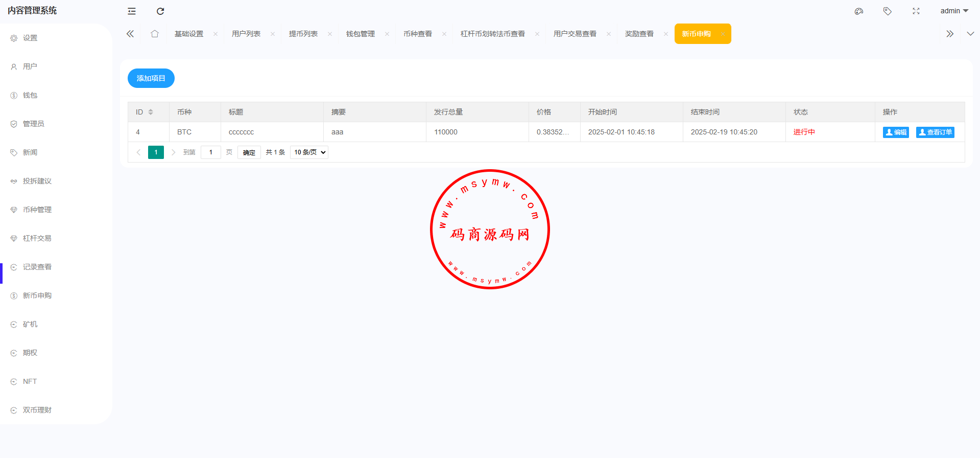Open the theme palette icon
This screenshot has height=458, width=980.
click(859, 11)
